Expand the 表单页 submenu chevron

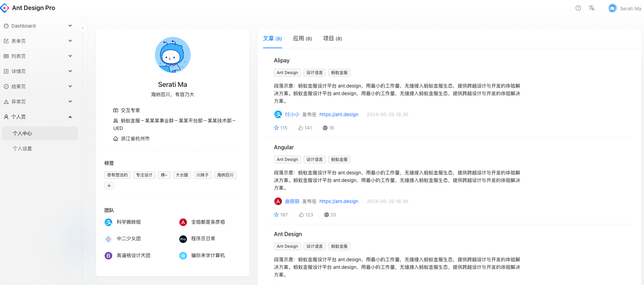pos(70,41)
